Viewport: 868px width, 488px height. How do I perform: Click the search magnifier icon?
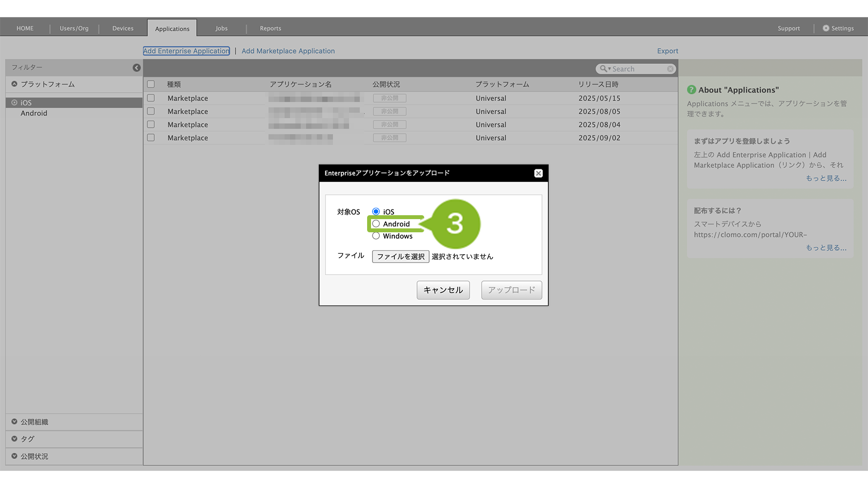(604, 69)
